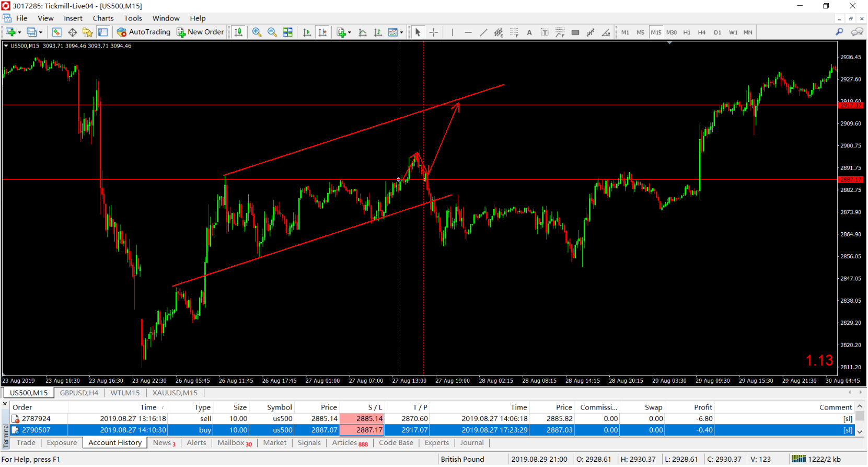Viewport: 868px width, 467px height.
Task: Toggle the Navigator window star-folder icon
Action: point(87,32)
